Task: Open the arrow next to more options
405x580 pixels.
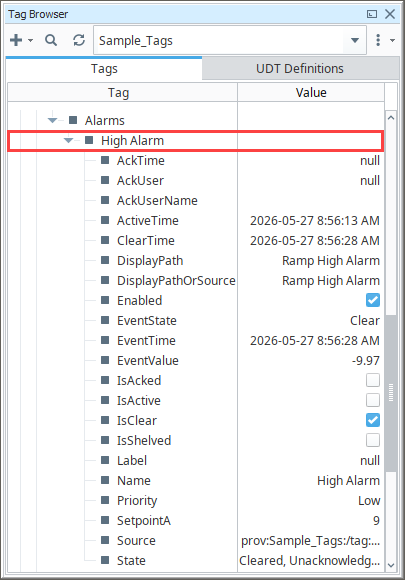Action: [x=392, y=40]
